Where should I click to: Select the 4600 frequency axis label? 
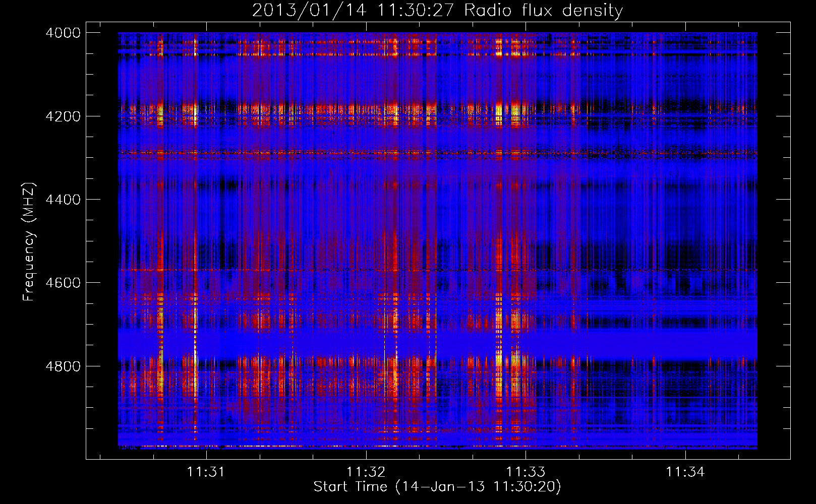coord(63,283)
